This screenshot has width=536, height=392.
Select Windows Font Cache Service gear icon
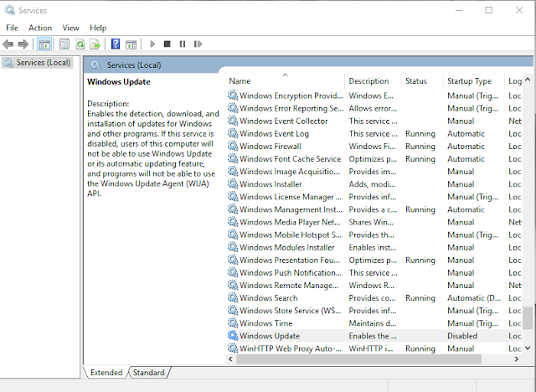click(233, 158)
